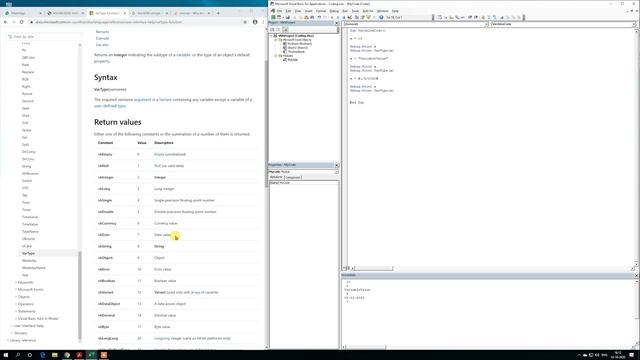Click the Filter by title input field
640x360 pixels.
(x=43, y=37)
